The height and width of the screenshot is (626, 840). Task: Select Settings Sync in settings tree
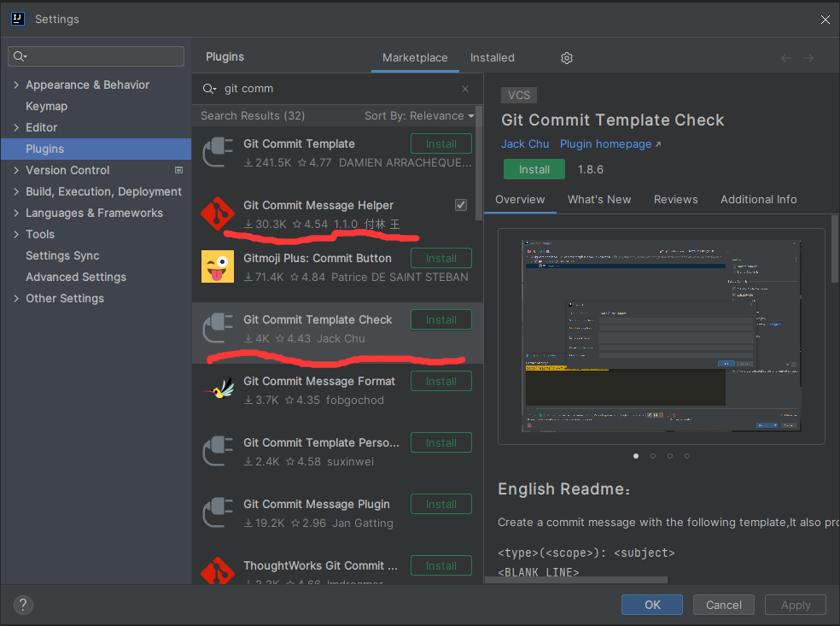[x=62, y=255]
